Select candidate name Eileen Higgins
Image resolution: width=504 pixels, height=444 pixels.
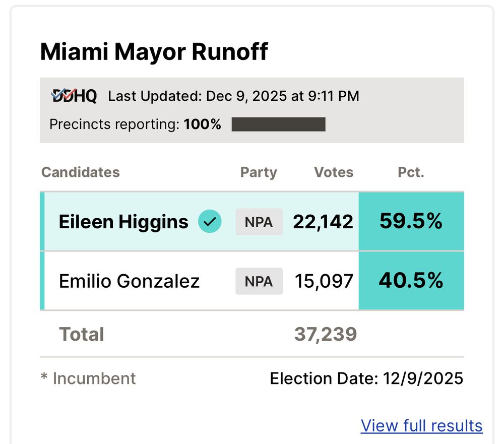pyautogui.click(x=123, y=222)
